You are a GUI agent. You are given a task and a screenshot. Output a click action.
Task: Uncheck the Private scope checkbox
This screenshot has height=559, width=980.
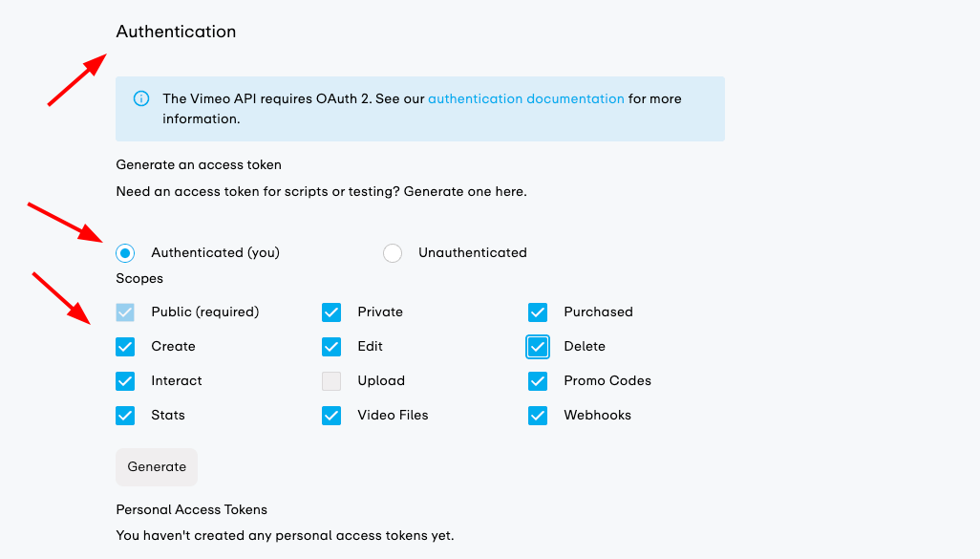331,312
